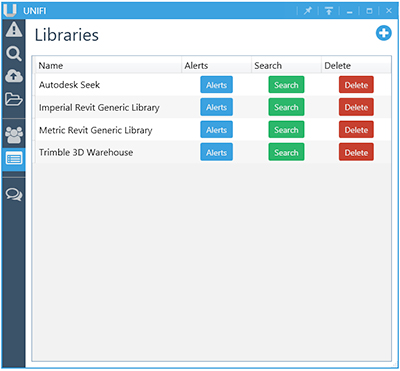This screenshot has width=400, height=371.
Task: Click the UNIFI title text
Action: [35, 11]
